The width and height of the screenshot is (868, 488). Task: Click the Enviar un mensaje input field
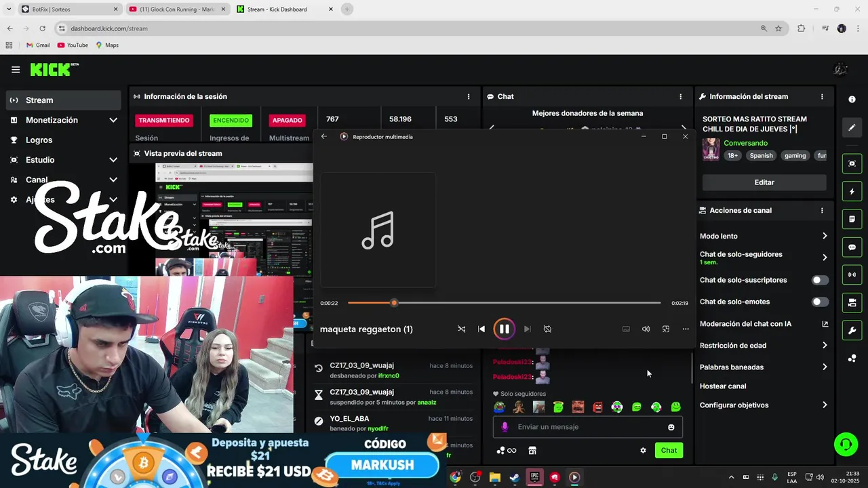pyautogui.click(x=587, y=427)
